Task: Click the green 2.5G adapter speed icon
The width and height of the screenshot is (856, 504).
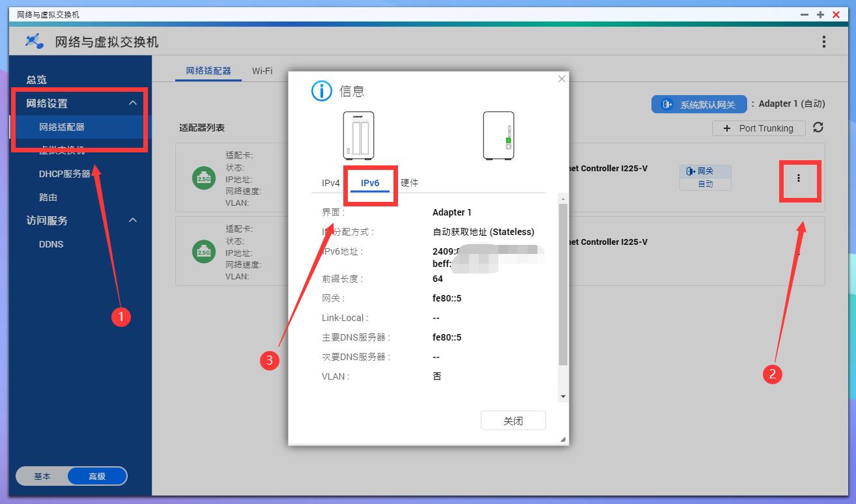Action: pos(203,178)
